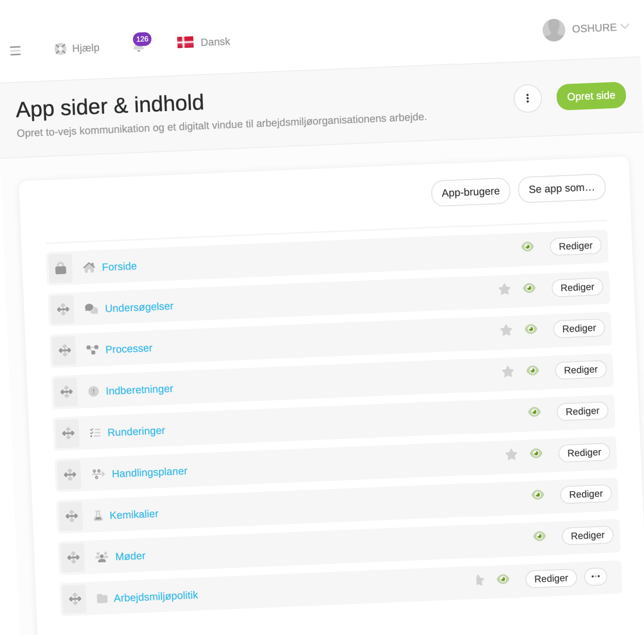Open three-dot options menu beside Opret side
The image size is (644, 644).
[527, 98]
